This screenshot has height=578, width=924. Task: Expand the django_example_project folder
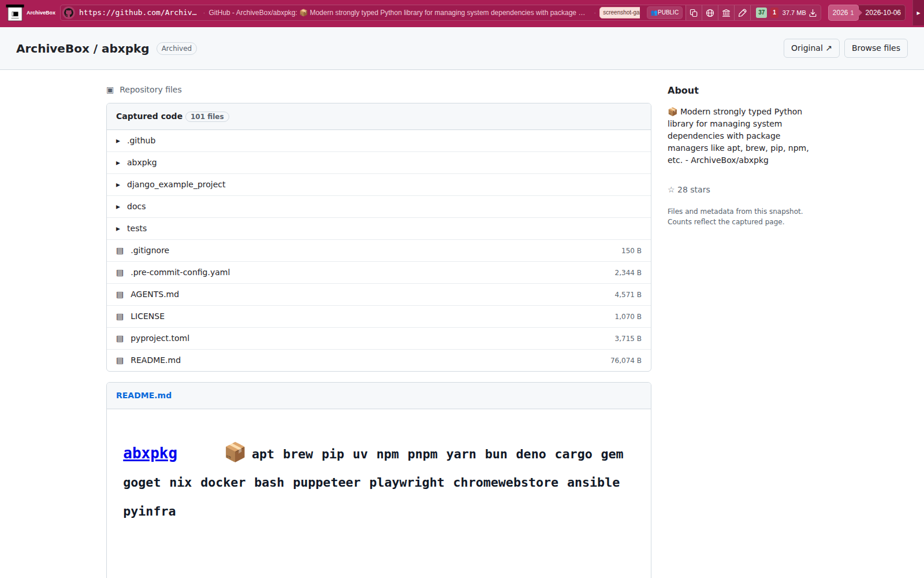[x=378, y=184]
